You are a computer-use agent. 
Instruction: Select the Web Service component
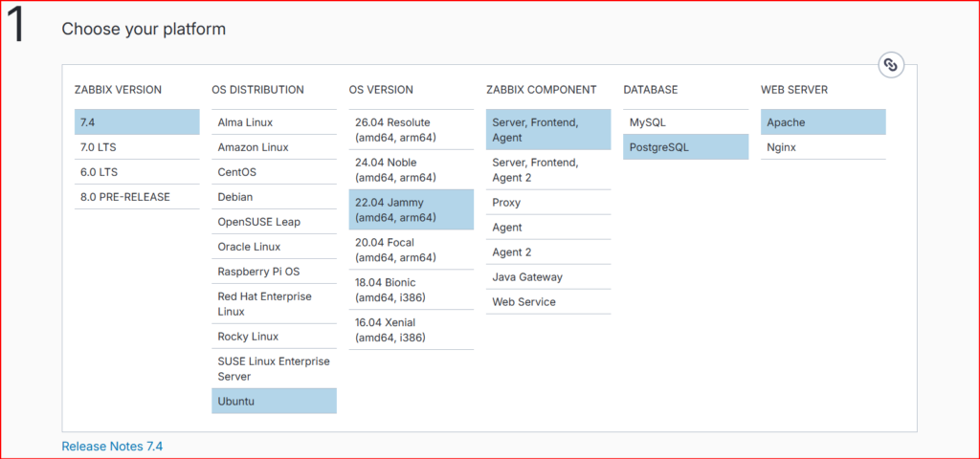(548, 301)
